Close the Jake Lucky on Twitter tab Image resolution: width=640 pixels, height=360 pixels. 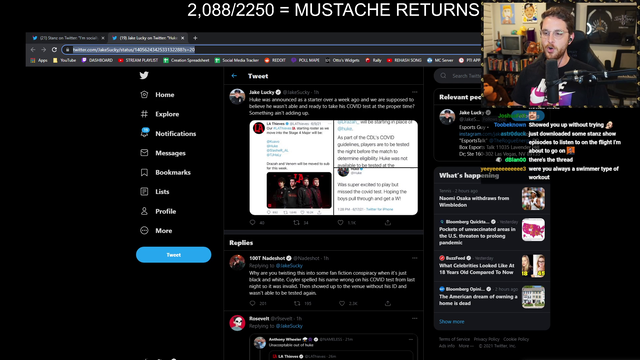pyautogui.click(x=182, y=38)
